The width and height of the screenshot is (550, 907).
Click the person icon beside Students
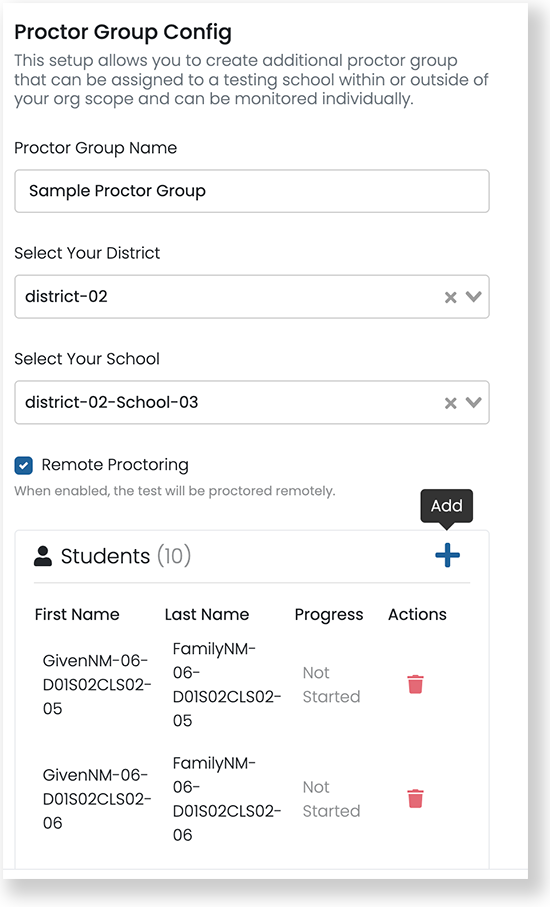pos(43,556)
